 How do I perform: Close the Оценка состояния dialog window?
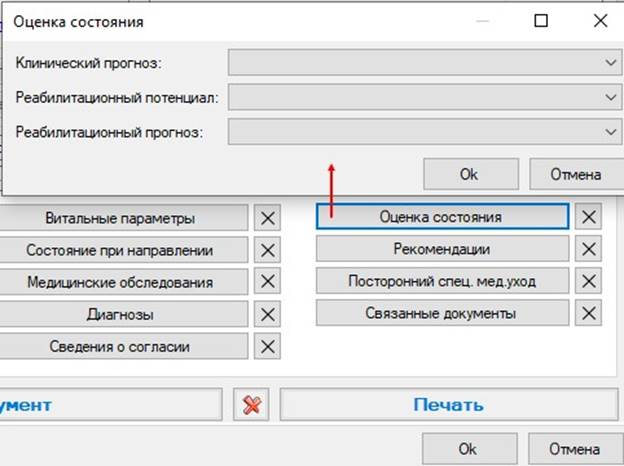(600, 21)
